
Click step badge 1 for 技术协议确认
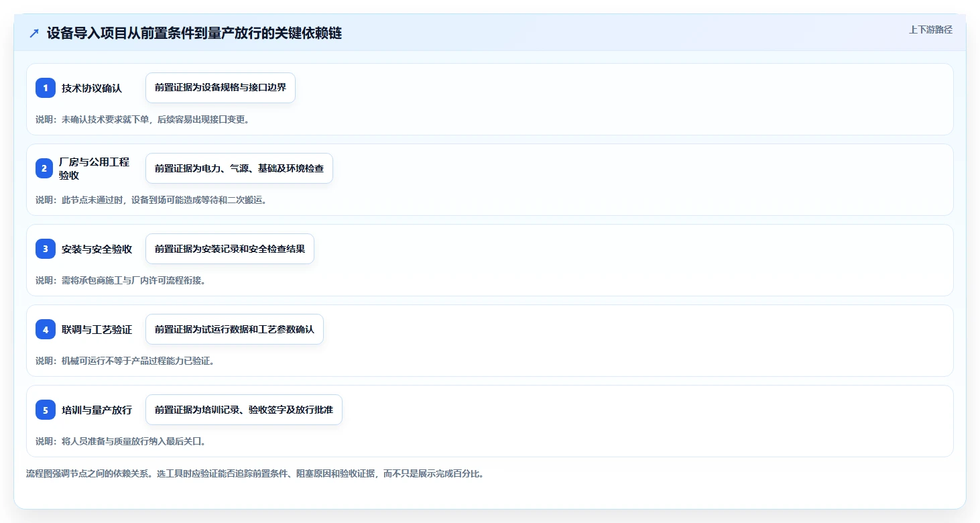click(46, 88)
